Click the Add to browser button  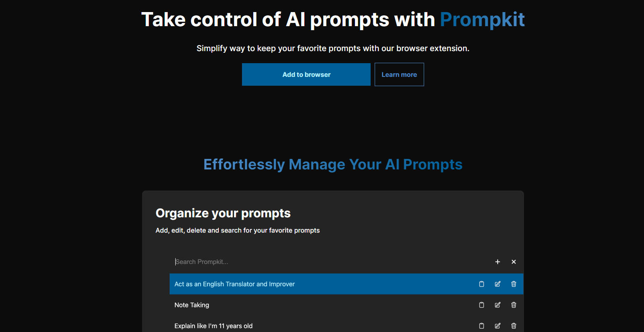click(306, 74)
